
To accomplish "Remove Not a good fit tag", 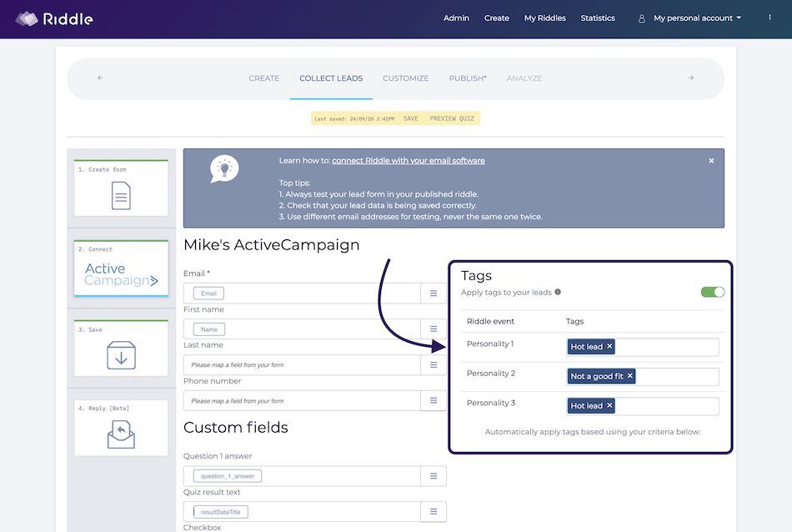I will coord(630,376).
